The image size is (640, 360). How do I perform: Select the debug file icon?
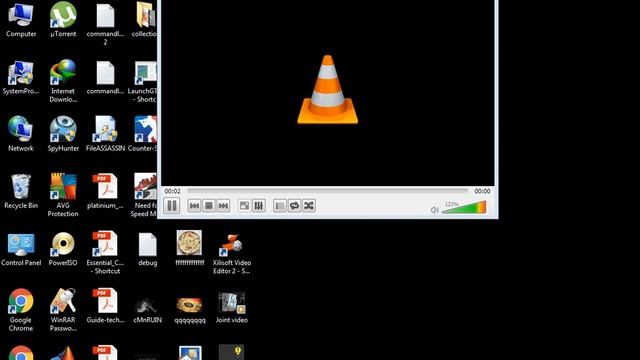click(x=147, y=249)
